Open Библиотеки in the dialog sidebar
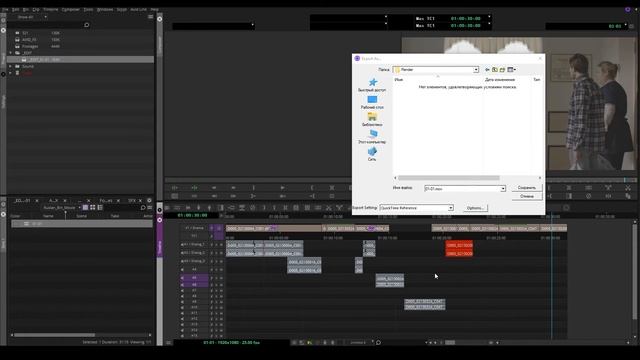Image resolution: width=640 pixels, height=360 pixels. (372, 120)
